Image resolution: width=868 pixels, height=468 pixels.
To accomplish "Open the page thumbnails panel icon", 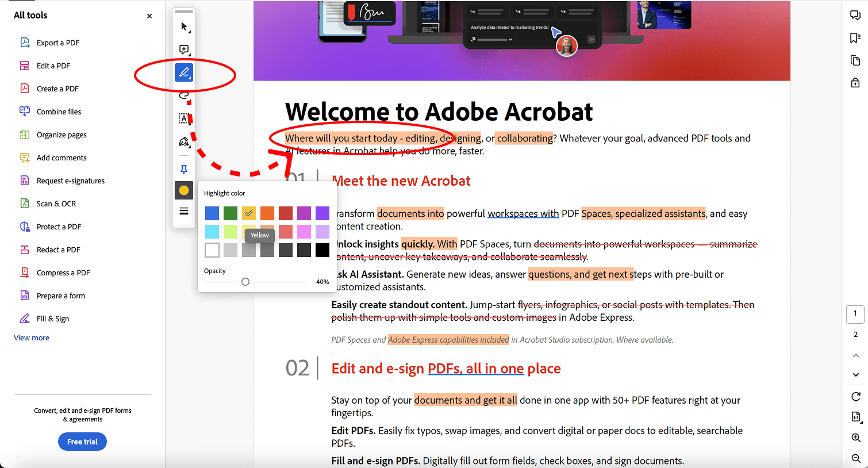I will tap(855, 60).
